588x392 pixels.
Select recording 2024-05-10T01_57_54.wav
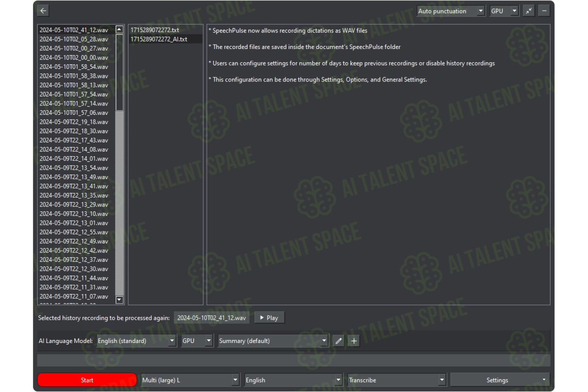[x=76, y=94]
